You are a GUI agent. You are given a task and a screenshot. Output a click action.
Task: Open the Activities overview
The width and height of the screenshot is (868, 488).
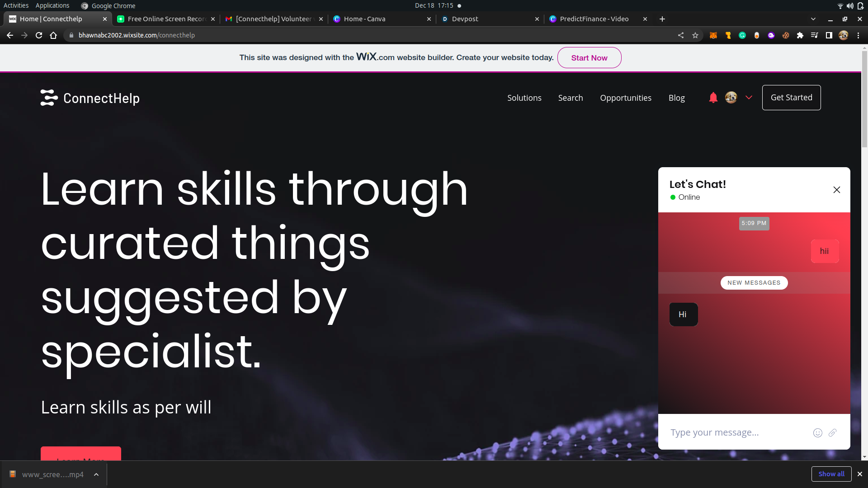pyautogui.click(x=16, y=5)
